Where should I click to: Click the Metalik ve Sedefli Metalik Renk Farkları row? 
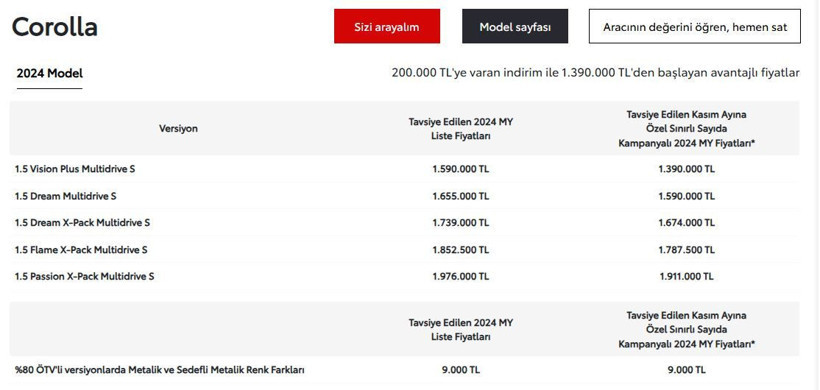point(404,370)
